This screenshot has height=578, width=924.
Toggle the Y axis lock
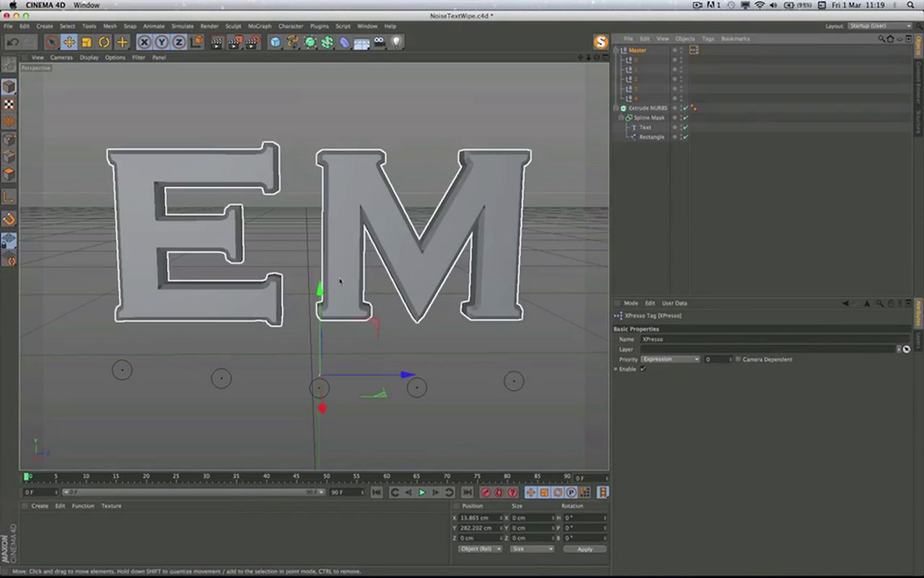click(x=162, y=42)
